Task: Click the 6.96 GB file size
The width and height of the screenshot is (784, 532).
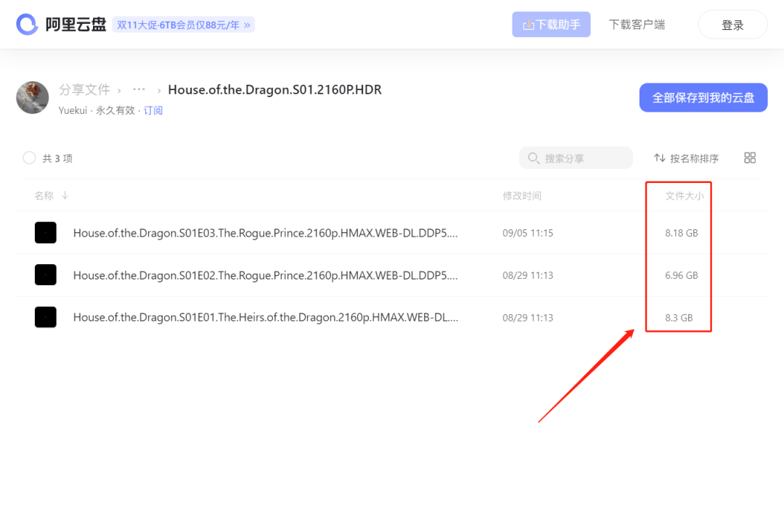Action: [682, 275]
